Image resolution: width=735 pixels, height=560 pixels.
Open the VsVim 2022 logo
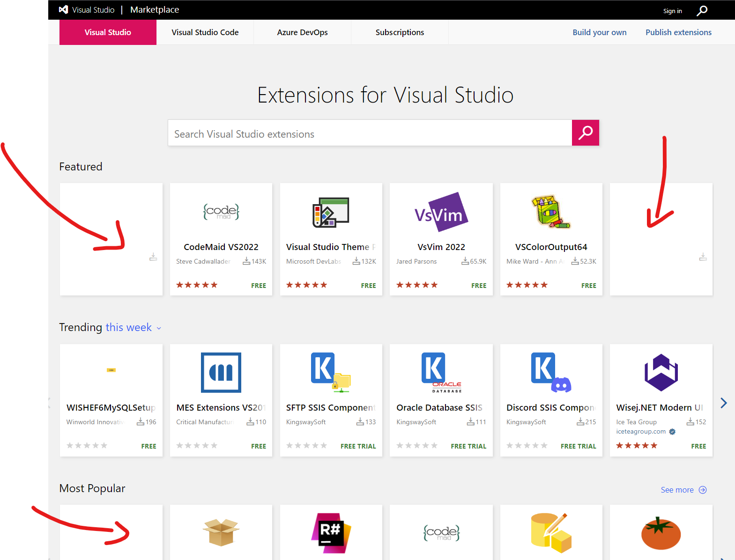click(441, 212)
